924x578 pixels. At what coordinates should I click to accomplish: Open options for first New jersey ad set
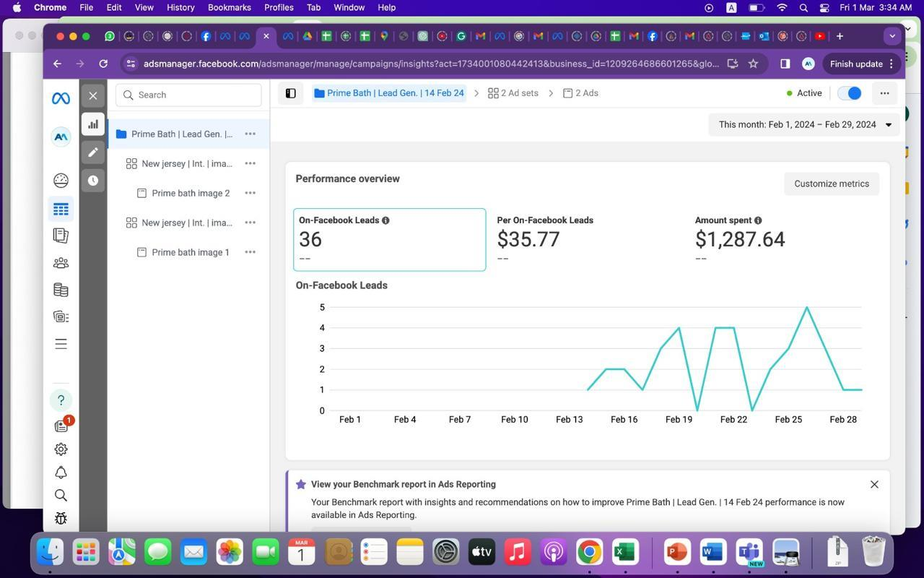(x=250, y=163)
